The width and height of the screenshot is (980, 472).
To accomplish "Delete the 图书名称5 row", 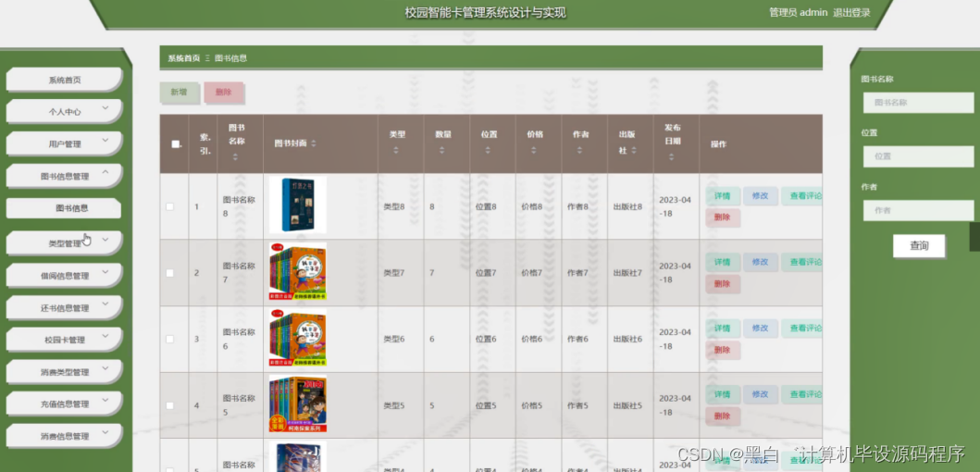I will point(723,416).
